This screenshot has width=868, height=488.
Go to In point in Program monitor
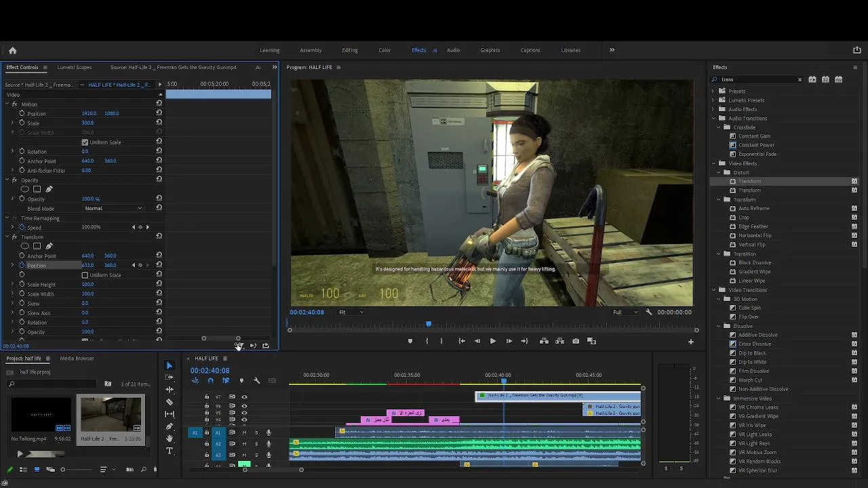(462, 342)
